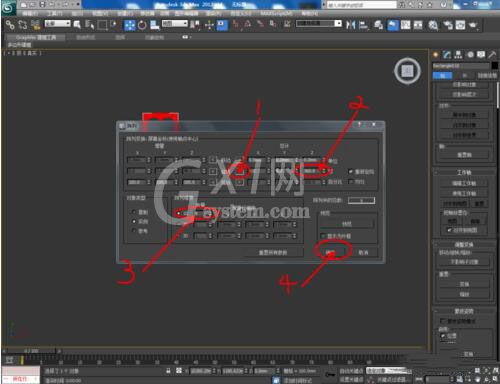Click the object color swatch
Image resolution: width=500 pixels, height=384 pixels.
coord(495,66)
